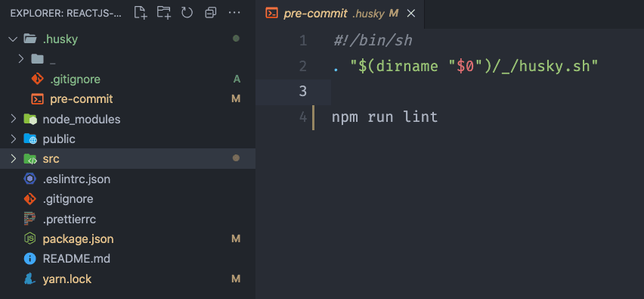Viewport: 644px width, 299px height.
Task: Open the README.md file
Action: (76, 259)
